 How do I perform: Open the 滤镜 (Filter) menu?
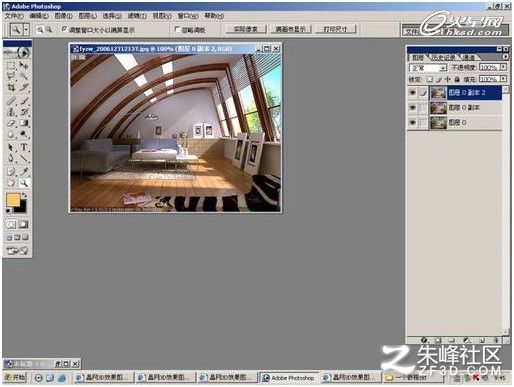point(137,16)
